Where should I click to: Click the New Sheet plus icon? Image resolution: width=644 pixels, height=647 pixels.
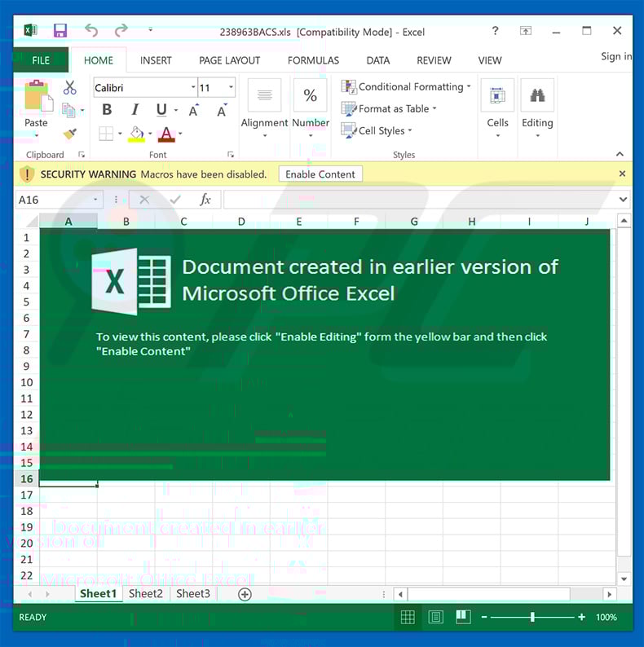point(245,594)
